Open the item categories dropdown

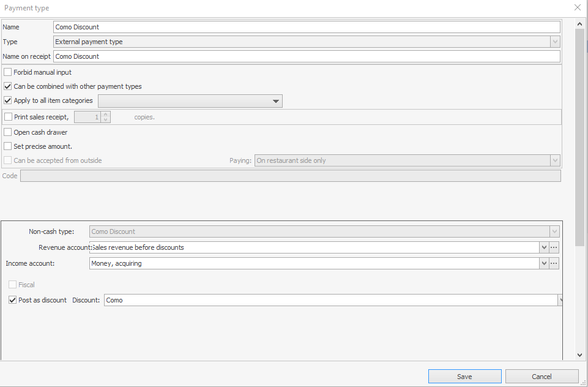pyautogui.click(x=275, y=101)
